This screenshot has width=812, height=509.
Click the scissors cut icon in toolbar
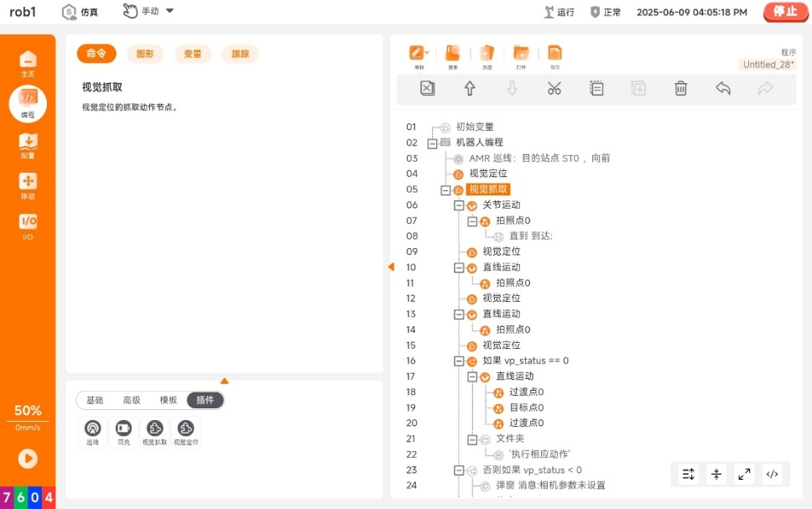point(554,89)
